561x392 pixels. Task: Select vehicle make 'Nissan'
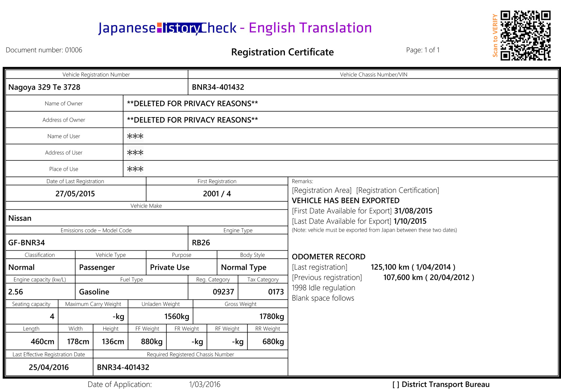point(20,218)
